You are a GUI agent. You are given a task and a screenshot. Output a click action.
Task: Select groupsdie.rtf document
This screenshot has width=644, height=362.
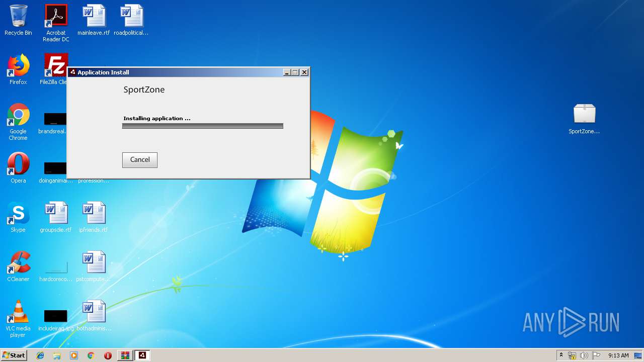click(56, 217)
